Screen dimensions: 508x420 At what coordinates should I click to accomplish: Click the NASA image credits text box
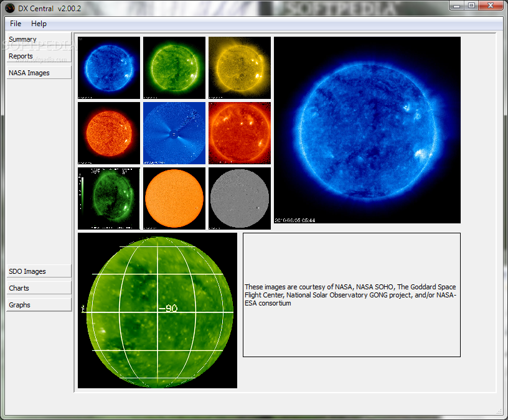point(352,295)
